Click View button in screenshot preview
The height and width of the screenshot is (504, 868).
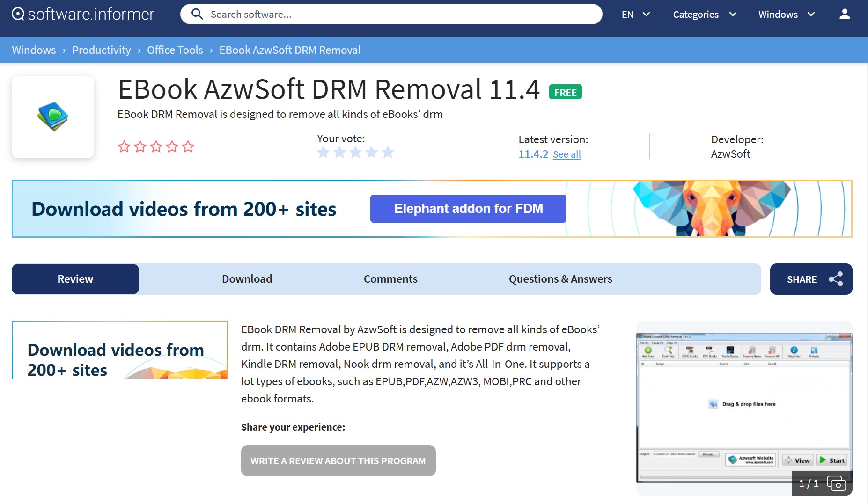point(798,460)
